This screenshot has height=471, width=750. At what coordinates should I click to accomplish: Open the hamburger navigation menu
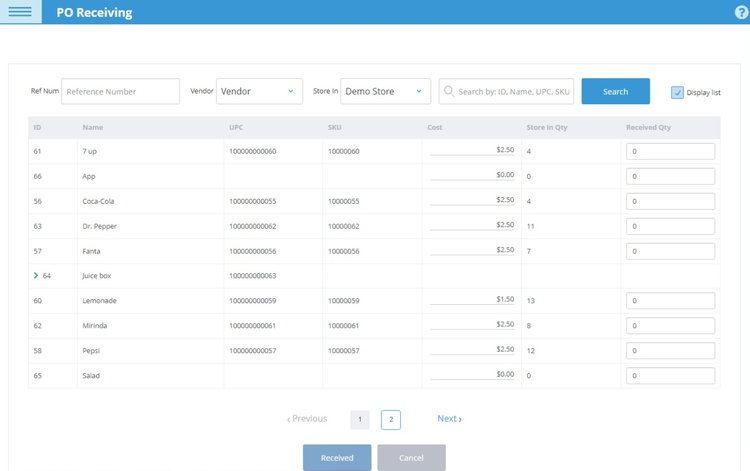coord(20,12)
